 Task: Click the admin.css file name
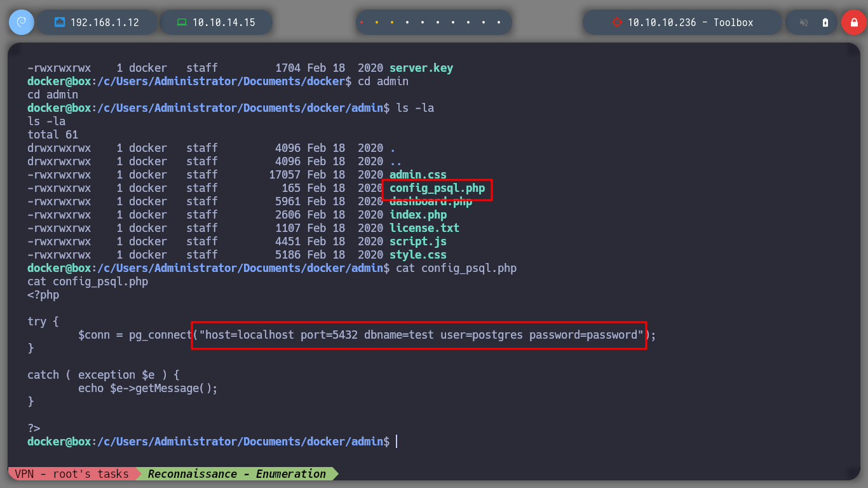coord(418,175)
